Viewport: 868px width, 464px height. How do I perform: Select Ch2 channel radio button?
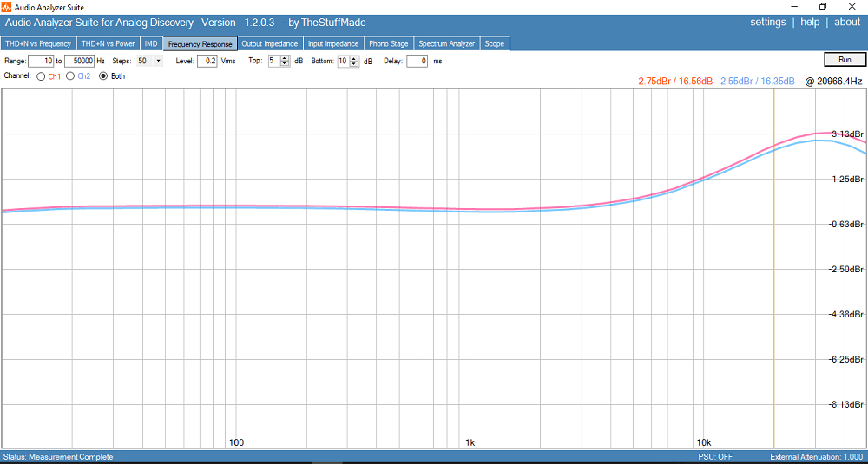pos(69,76)
